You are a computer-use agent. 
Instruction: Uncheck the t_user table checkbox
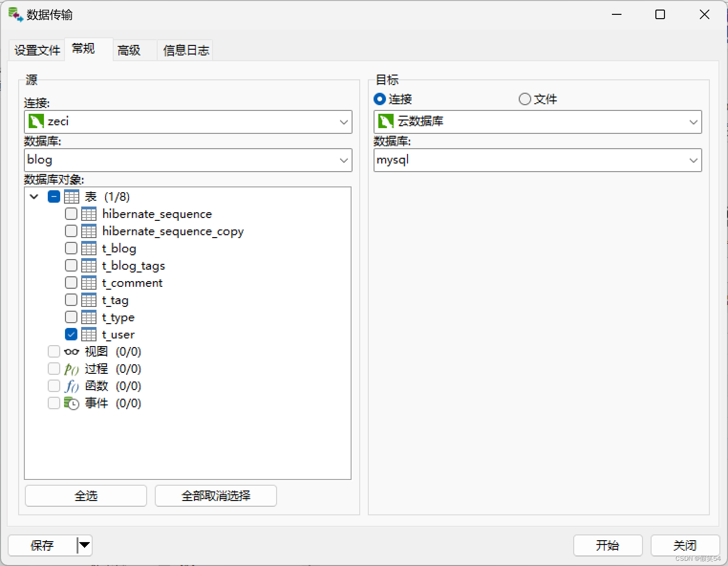(71, 334)
